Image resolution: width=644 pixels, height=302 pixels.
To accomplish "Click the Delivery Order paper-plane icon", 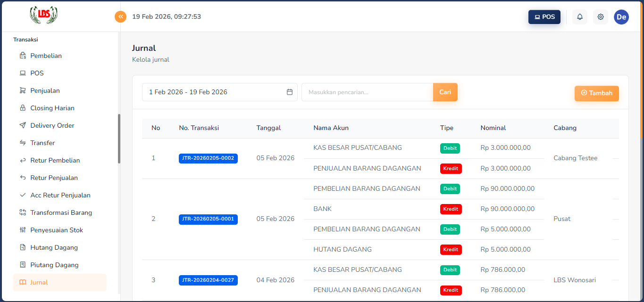I will (23, 125).
